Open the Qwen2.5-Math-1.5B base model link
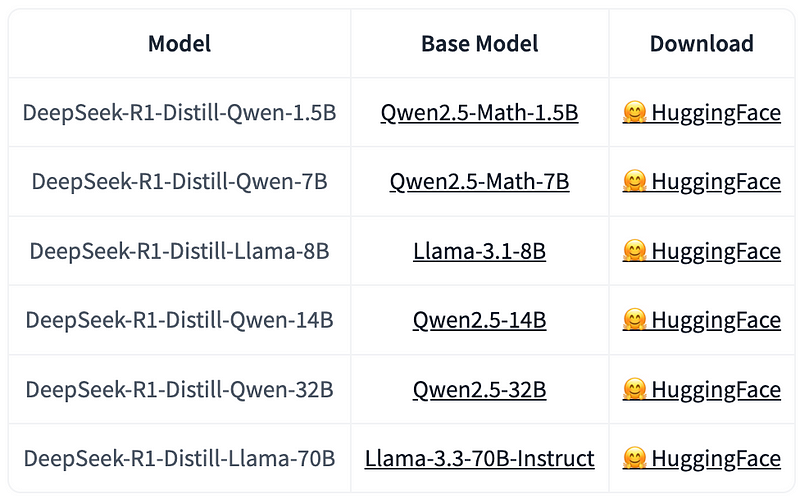The width and height of the screenshot is (800, 498). point(479,113)
